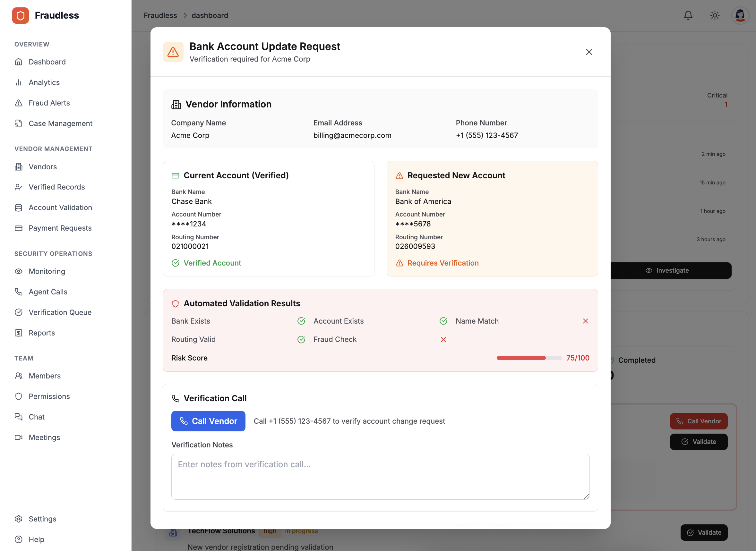
Task: Click the Fraudless breadcrumb link
Action: (x=160, y=15)
